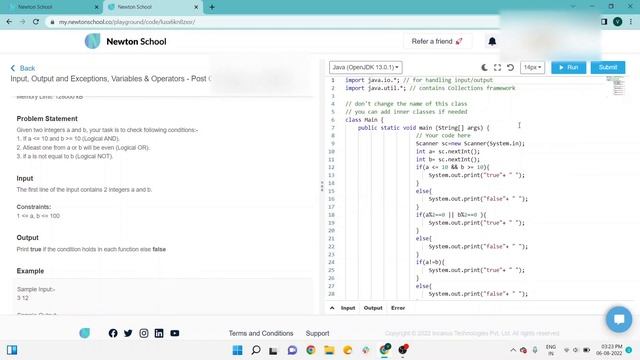Open the Twitter footer icon

tap(128, 333)
